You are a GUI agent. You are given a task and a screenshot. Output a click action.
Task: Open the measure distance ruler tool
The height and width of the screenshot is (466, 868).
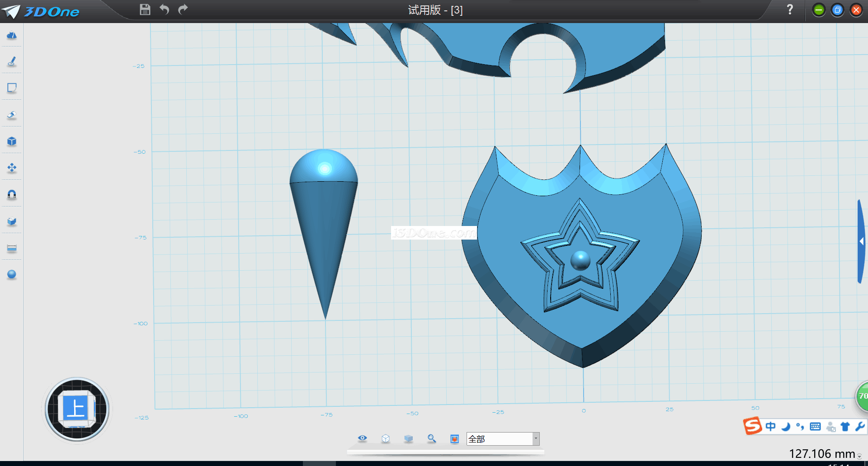(12, 248)
